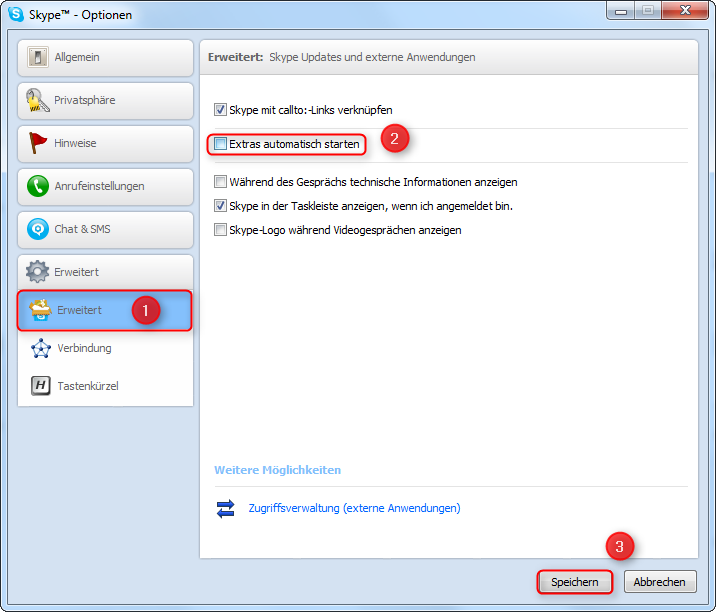Screen dimensions: 716x612
Task: Click the Skype logo in title bar
Action: tap(16, 14)
